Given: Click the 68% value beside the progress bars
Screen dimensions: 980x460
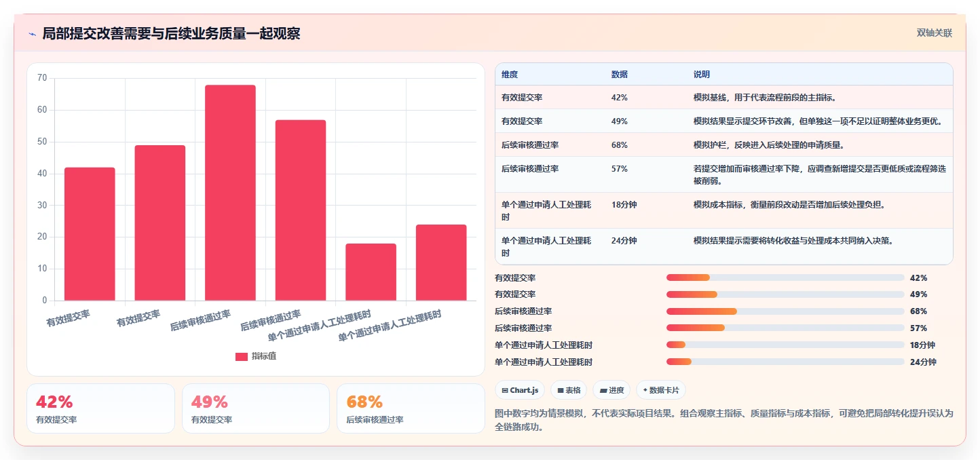Looking at the screenshot, I should 918,311.
